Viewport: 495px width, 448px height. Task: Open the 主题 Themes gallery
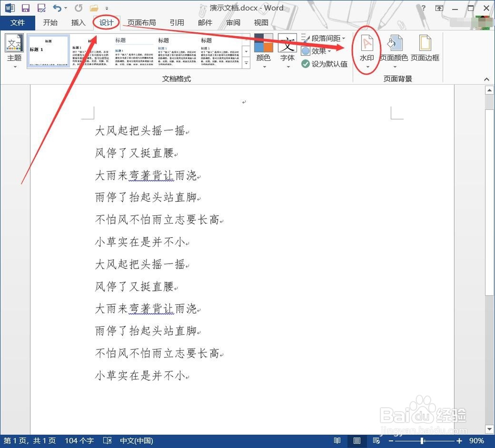14,51
